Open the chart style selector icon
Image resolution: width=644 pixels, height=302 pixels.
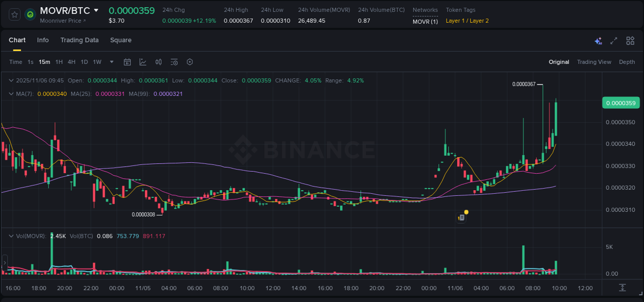(x=143, y=62)
